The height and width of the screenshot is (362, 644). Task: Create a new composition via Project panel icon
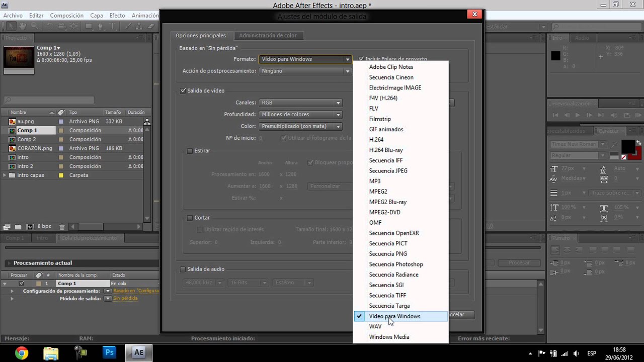[30, 227]
